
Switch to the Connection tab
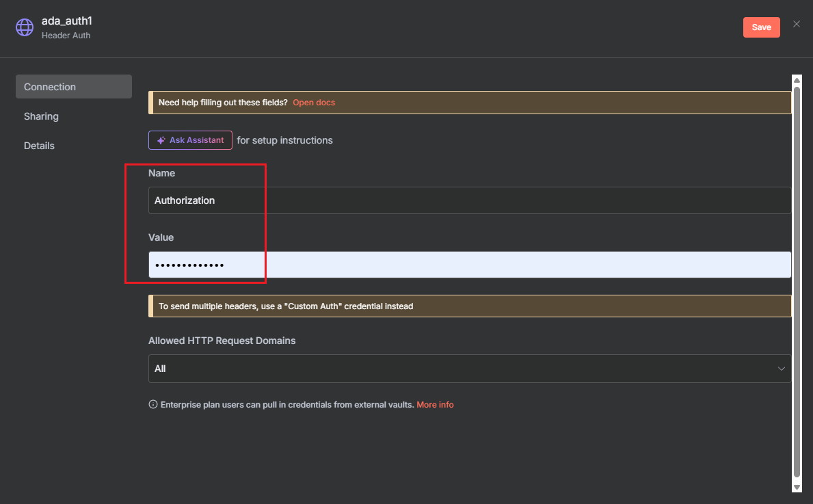[x=74, y=87]
